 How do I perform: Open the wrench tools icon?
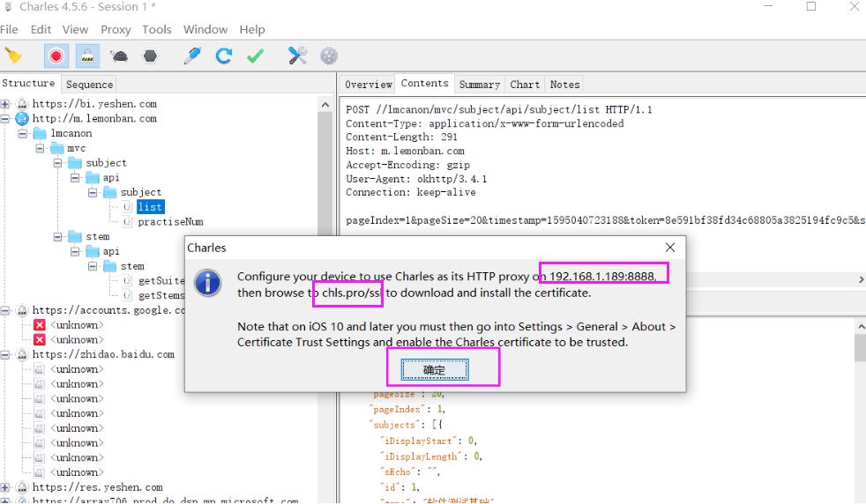[297, 56]
